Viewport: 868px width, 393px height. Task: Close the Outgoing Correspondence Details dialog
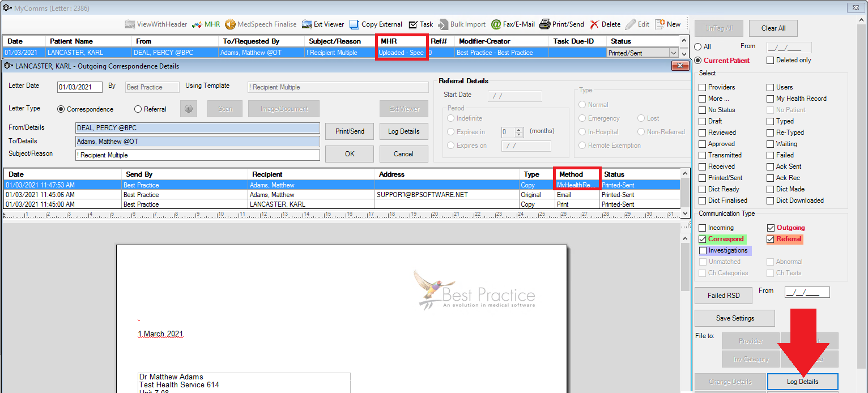pyautogui.click(x=680, y=66)
